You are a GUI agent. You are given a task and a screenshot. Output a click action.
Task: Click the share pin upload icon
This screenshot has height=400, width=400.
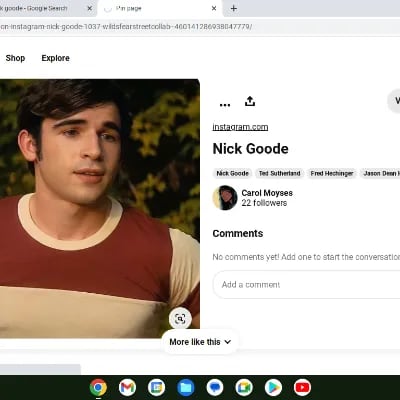pos(250,101)
